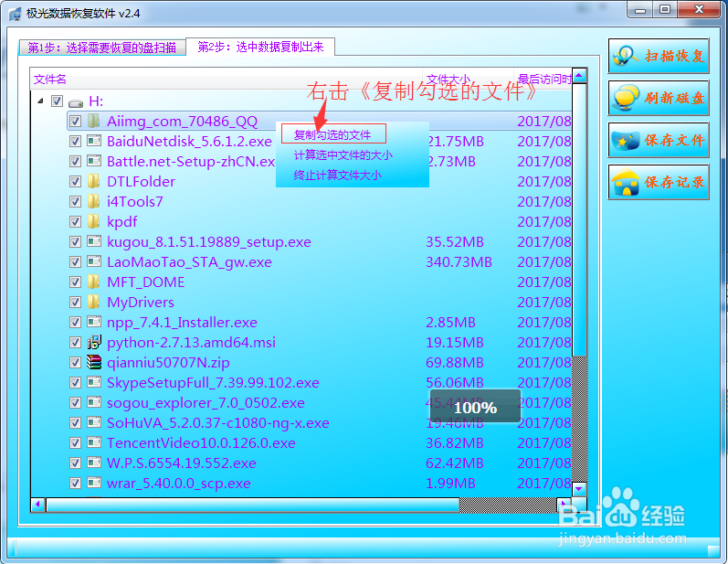Click the installer icon of python-2.7.13.amd64.msi
This screenshot has height=564, width=728.
pyautogui.click(x=94, y=342)
